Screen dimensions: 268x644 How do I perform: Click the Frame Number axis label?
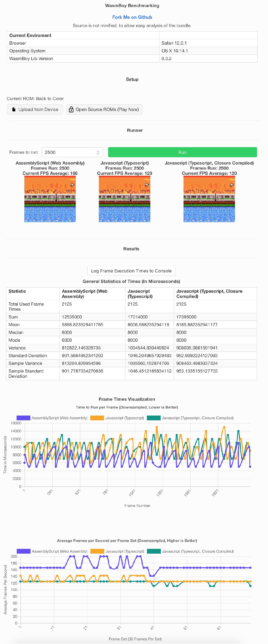coord(137,506)
